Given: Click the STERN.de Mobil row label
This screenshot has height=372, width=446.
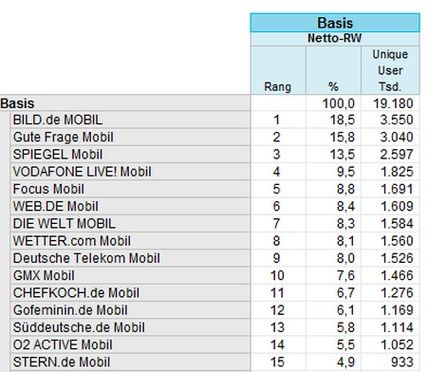Looking at the screenshot, I should coord(130,362).
